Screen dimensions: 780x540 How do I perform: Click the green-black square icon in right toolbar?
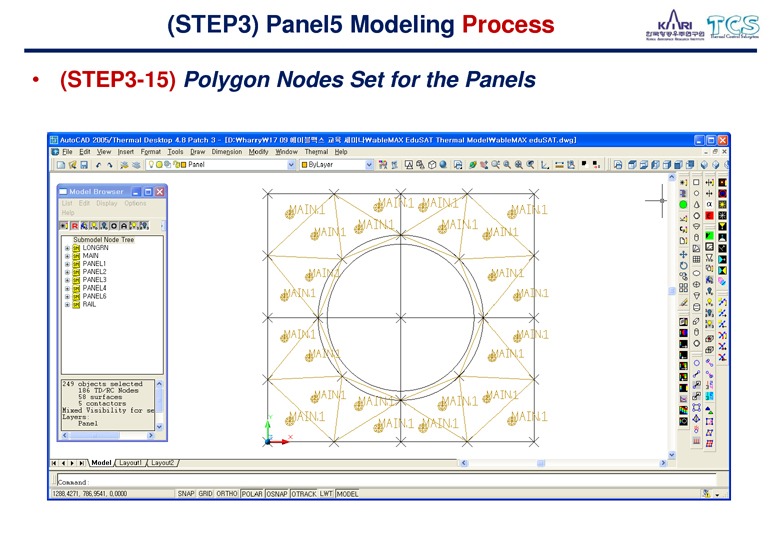pos(709,235)
